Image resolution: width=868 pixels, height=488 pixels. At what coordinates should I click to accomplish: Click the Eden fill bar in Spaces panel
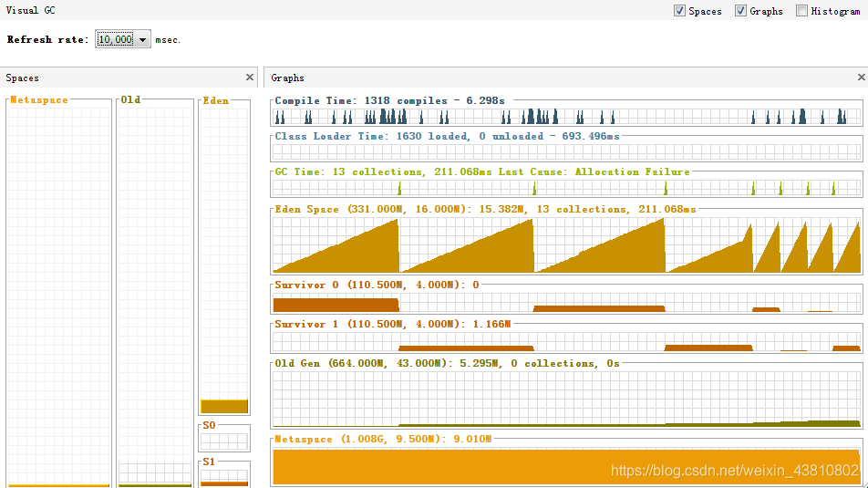pyautogui.click(x=224, y=406)
